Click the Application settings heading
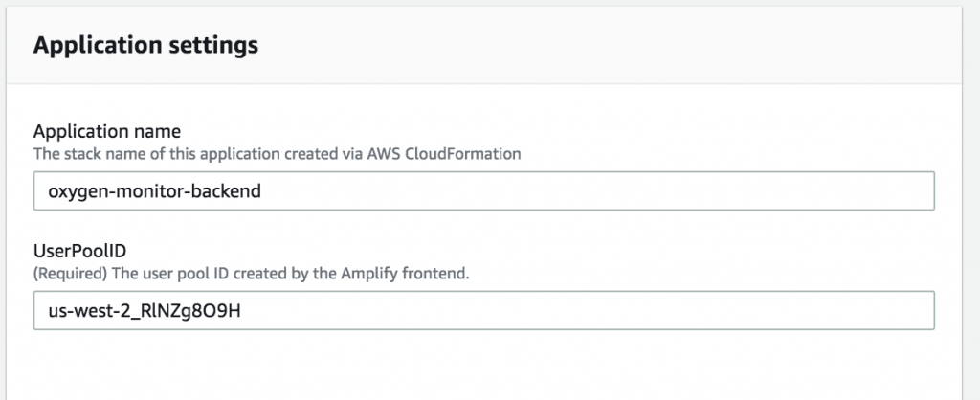This screenshot has width=980, height=400. 145,45
